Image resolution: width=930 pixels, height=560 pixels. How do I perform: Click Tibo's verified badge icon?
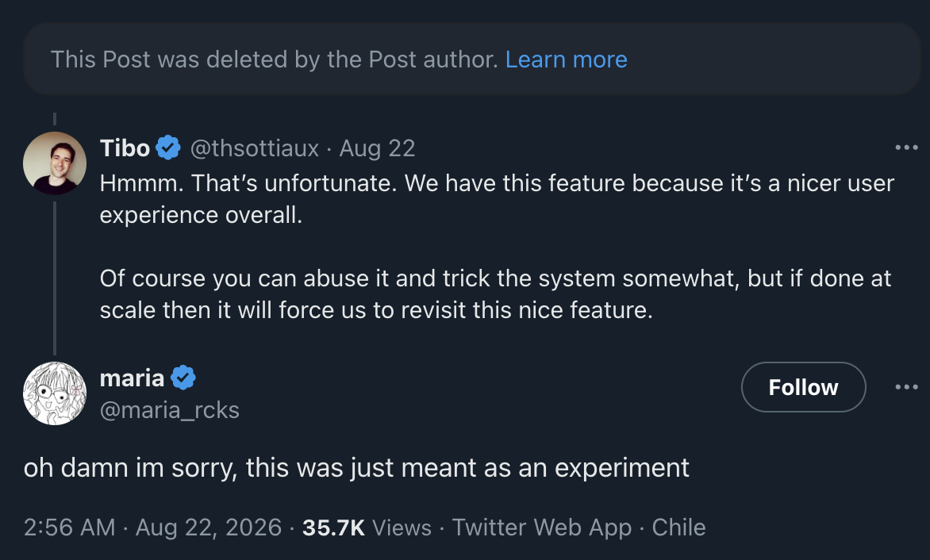coord(168,148)
